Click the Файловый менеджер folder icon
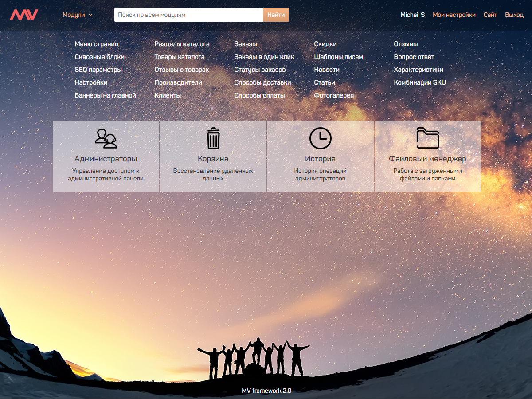Image resolution: width=532 pixels, height=399 pixels. tap(427, 138)
